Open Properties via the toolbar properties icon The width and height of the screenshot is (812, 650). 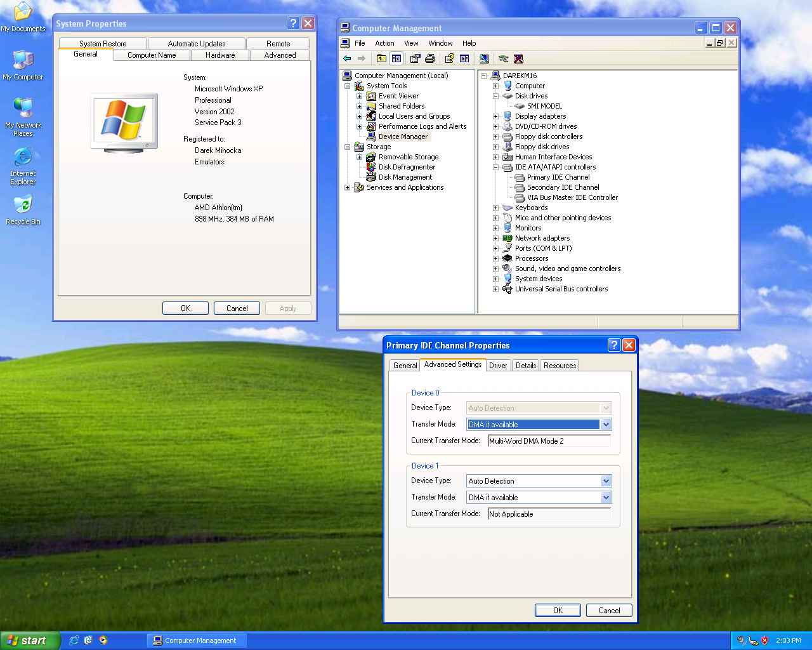coord(415,58)
